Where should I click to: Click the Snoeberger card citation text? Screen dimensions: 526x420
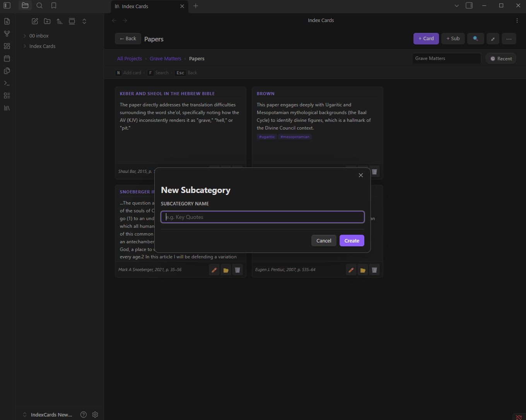(x=150, y=270)
